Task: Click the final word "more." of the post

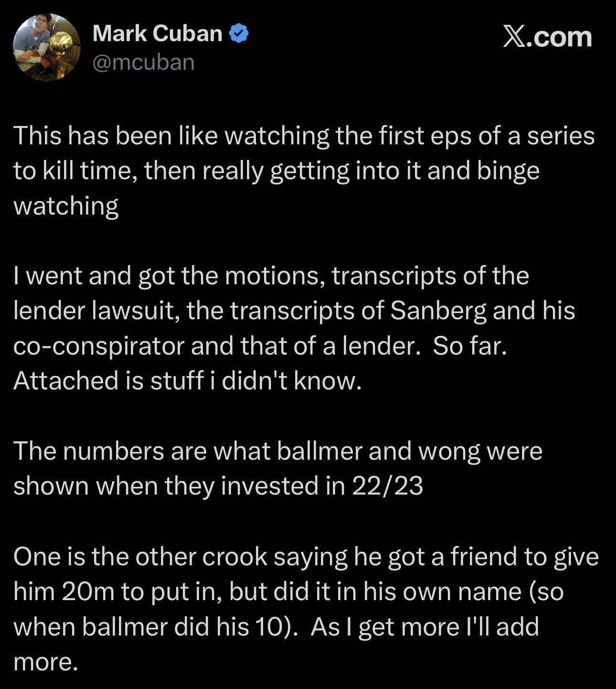Action: (x=45, y=661)
